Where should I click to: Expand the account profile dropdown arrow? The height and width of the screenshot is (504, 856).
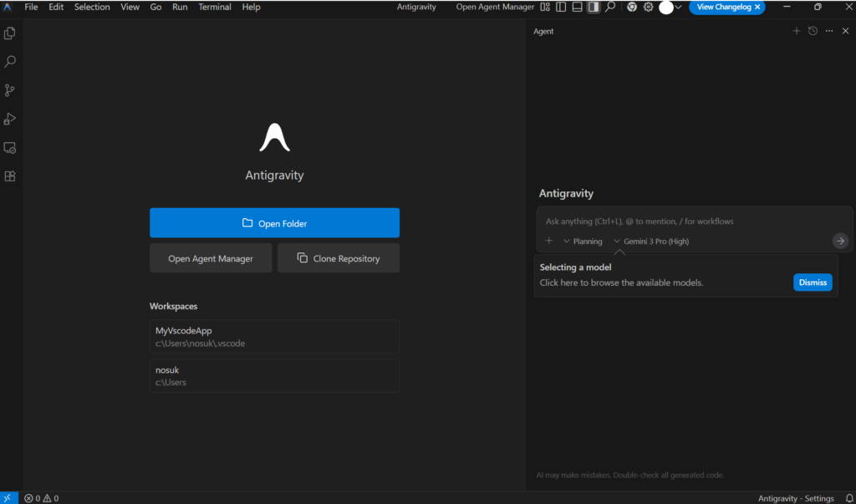678,7
